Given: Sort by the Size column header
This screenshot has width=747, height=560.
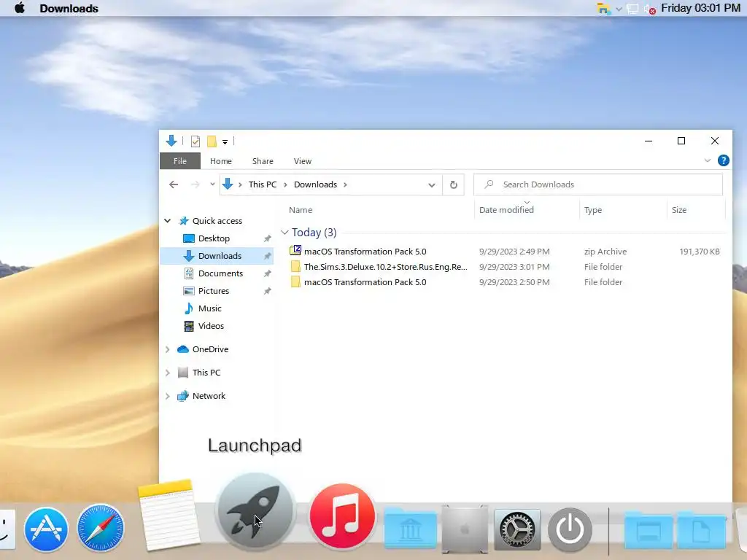Looking at the screenshot, I should [x=679, y=210].
